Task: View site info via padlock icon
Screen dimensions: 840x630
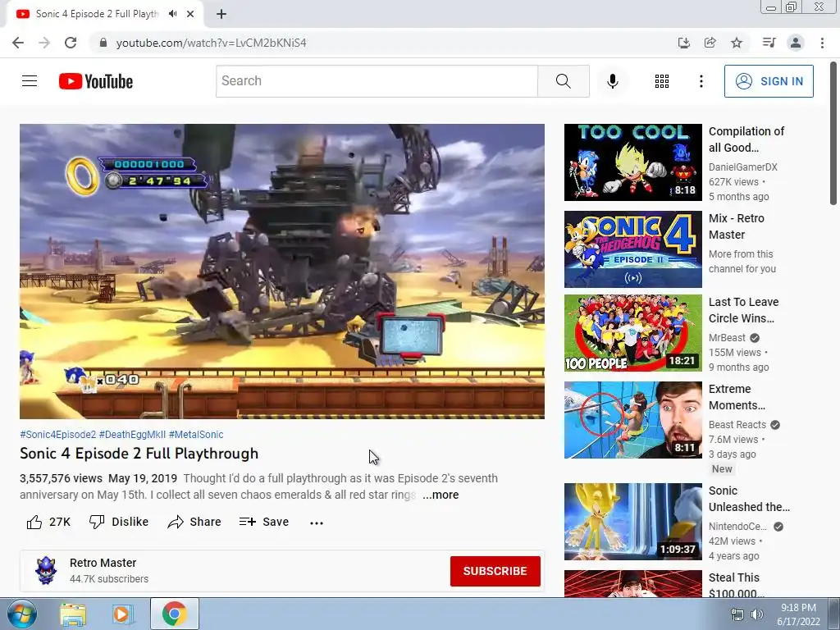Action: click(103, 43)
